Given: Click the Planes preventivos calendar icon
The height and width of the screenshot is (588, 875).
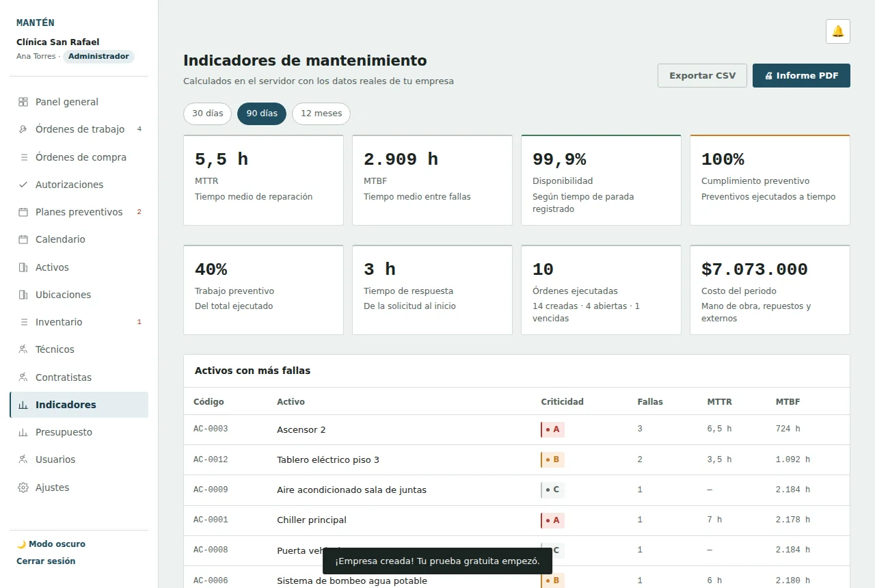Looking at the screenshot, I should click(x=23, y=212).
